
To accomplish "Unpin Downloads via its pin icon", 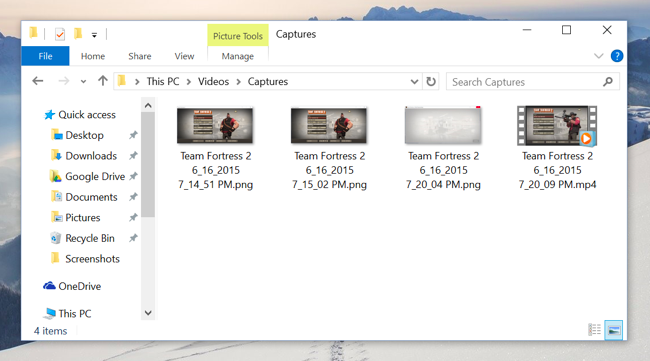I will pyautogui.click(x=133, y=156).
